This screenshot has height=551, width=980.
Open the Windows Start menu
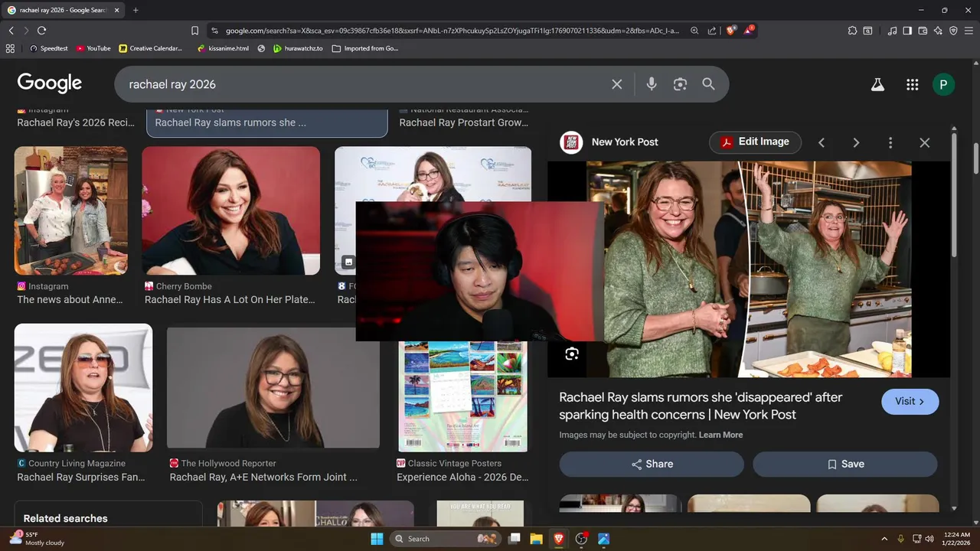[x=377, y=539]
